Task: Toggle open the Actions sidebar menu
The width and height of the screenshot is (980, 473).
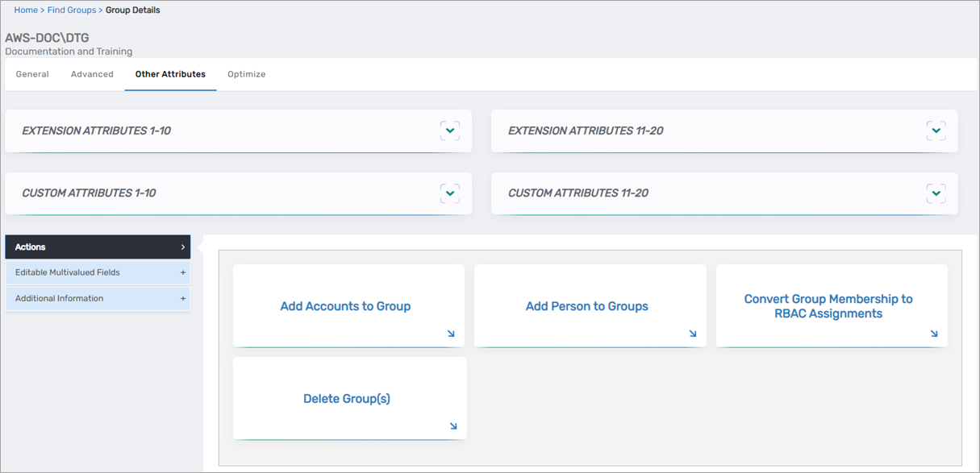Action: (x=97, y=247)
